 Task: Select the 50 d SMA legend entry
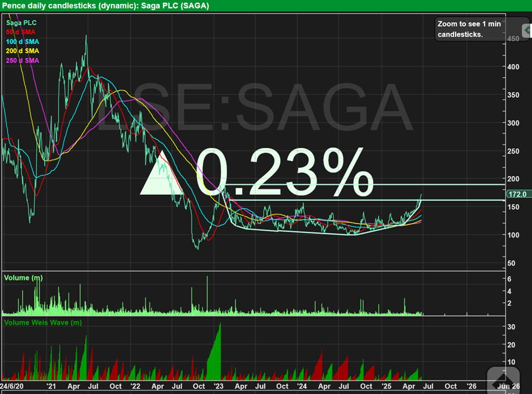click(x=20, y=32)
